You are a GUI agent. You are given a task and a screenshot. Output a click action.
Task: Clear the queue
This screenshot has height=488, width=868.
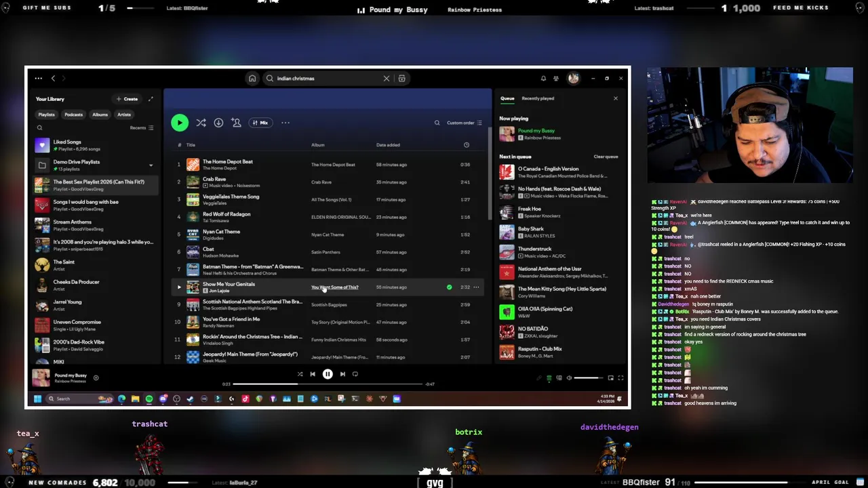coord(606,157)
